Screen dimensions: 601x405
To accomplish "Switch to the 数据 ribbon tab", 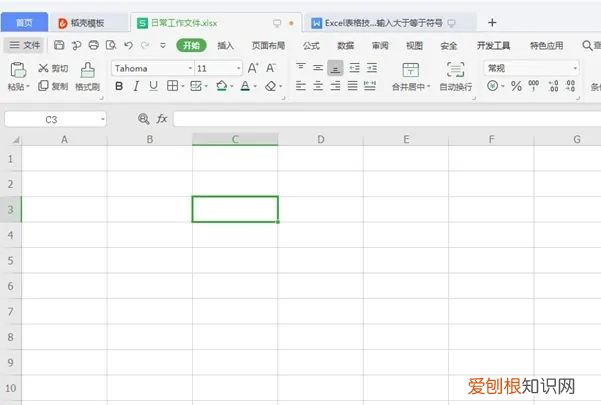I will pyautogui.click(x=345, y=46).
